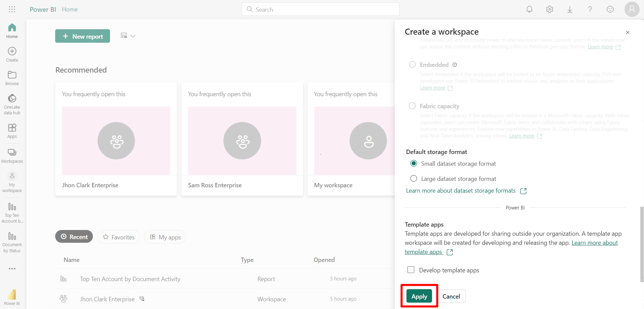Screen dimensions: 644x309
Task: Show more sidebar options ellipsis
Action: 12,269
